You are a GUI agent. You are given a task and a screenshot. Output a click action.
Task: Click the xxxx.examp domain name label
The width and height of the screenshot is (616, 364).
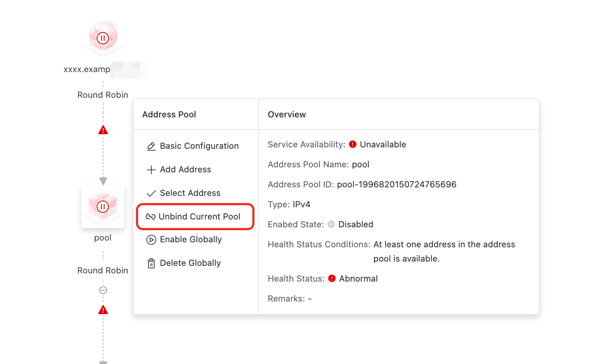[x=87, y=69]
